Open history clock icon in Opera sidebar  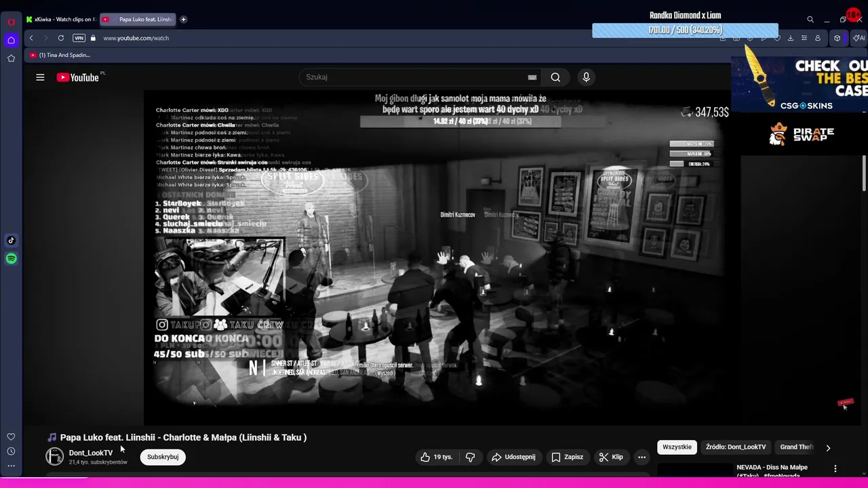11,451
